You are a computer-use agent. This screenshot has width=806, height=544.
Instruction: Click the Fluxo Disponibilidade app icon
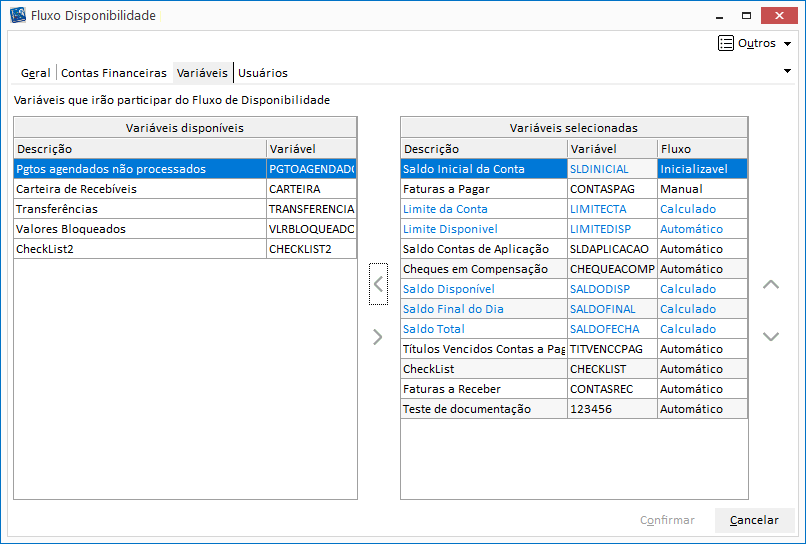tap(18, 15)
